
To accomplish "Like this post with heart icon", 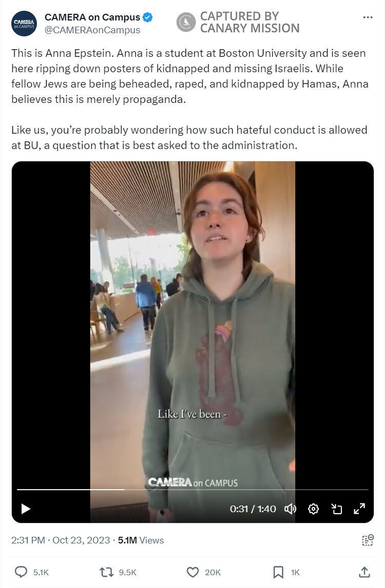I will click(193, 572).
